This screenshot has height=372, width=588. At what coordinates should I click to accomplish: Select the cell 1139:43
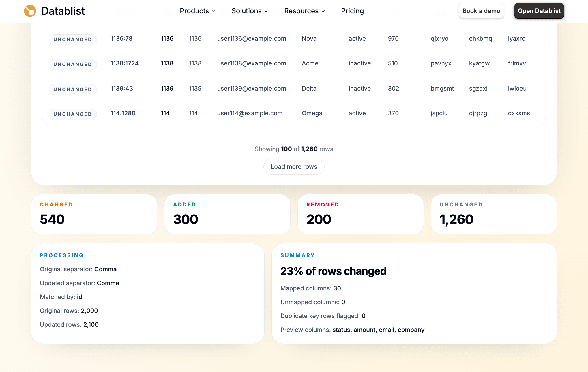(122, 89)
